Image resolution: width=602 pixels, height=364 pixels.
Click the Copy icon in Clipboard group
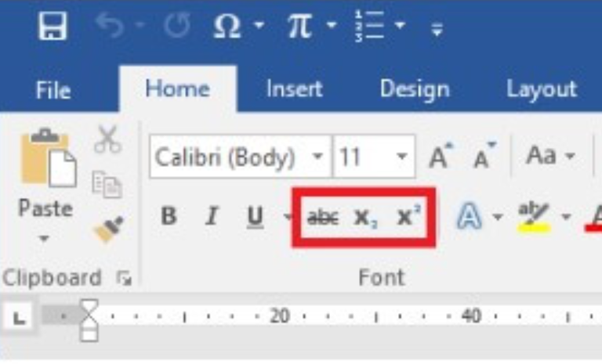pyautogui.click(x=107, y=185)
